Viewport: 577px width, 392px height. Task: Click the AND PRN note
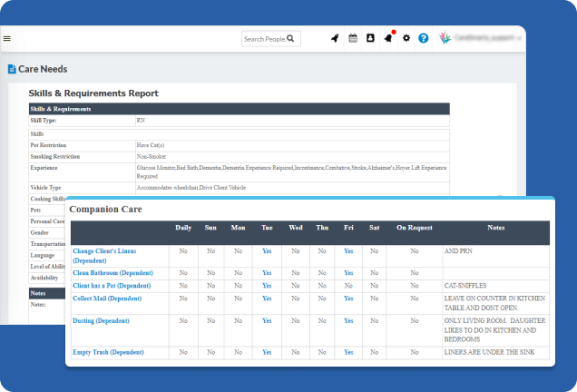click(458, 251)
